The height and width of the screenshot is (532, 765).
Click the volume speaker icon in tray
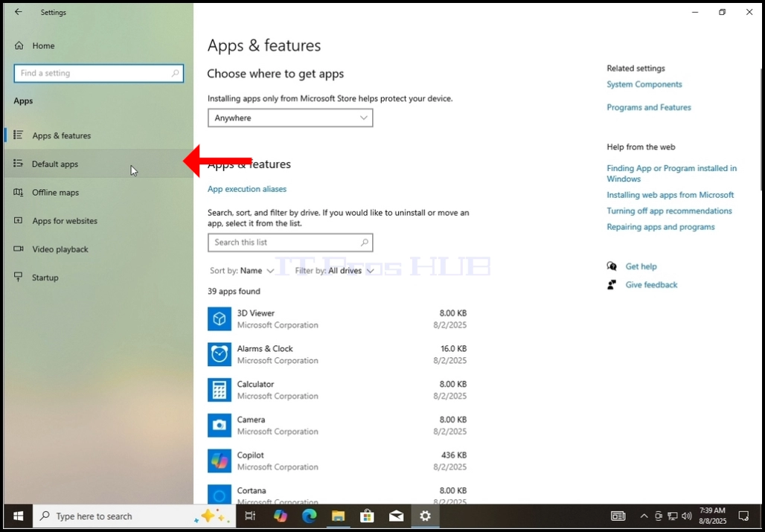(687, 516)
